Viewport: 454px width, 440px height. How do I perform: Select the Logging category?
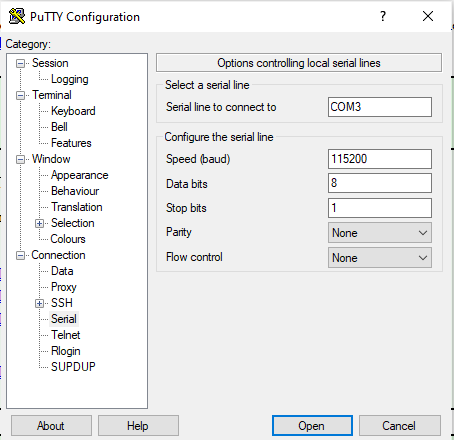[x=70, y=79]
